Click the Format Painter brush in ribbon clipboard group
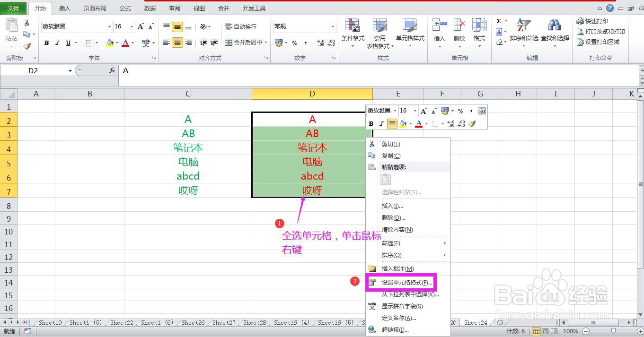Image resolution: width=644 pixels, height=337 pixels. coord(27,46)
